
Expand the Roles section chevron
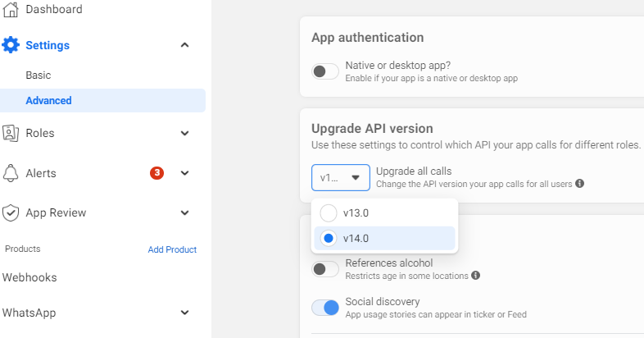(x=185, y=133)
